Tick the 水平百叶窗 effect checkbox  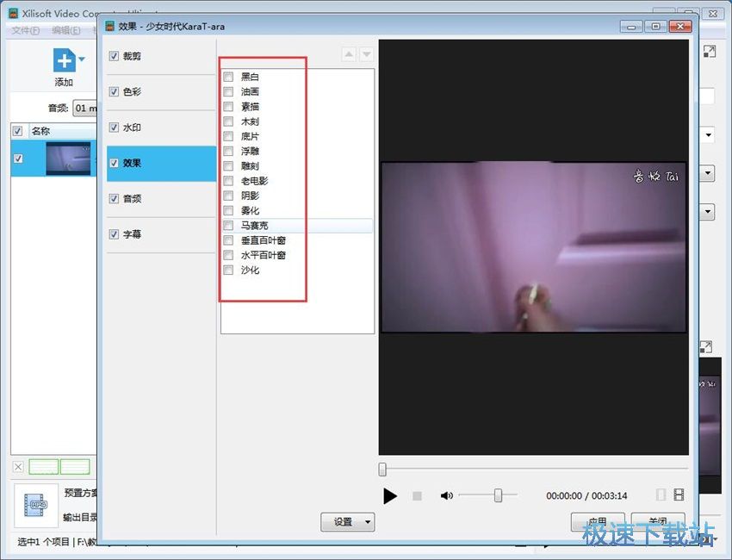pyautogui.click(x=228, y=255)
